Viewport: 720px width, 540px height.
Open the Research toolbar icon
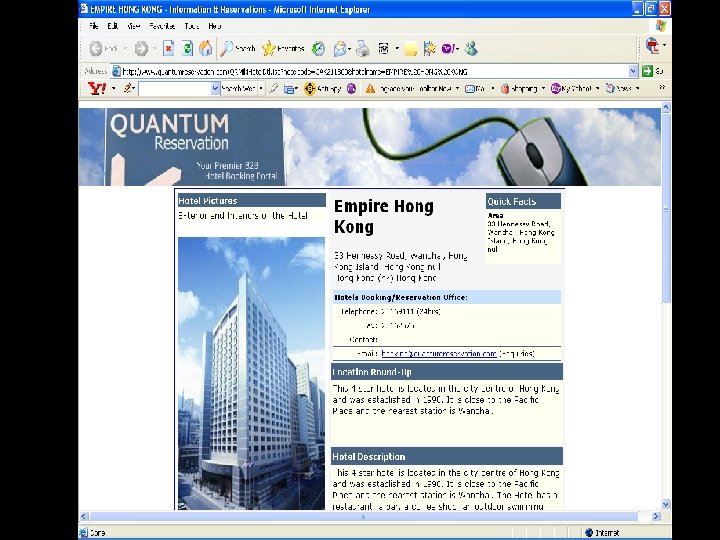[430, 48]
